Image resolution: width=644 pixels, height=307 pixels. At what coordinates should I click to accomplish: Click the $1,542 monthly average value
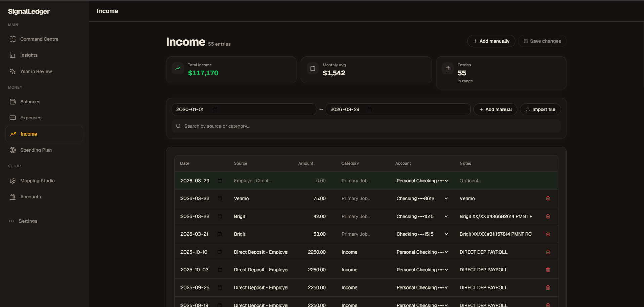click(334, 73)
